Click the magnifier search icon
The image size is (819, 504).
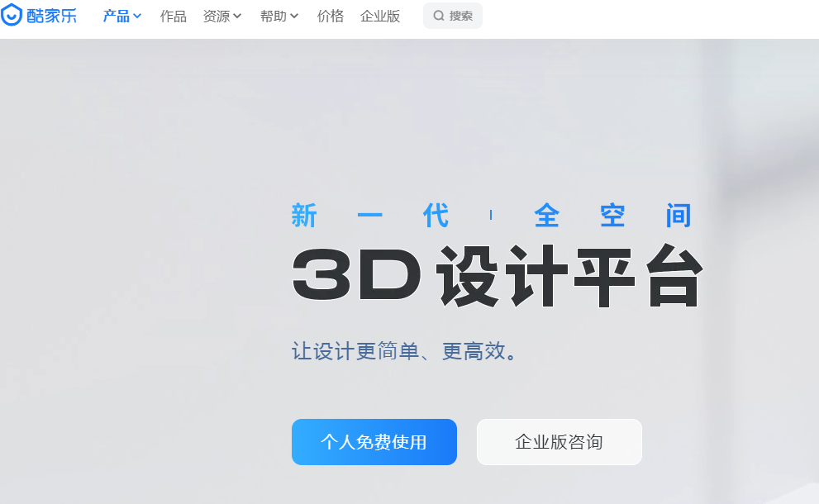[439, 16]
